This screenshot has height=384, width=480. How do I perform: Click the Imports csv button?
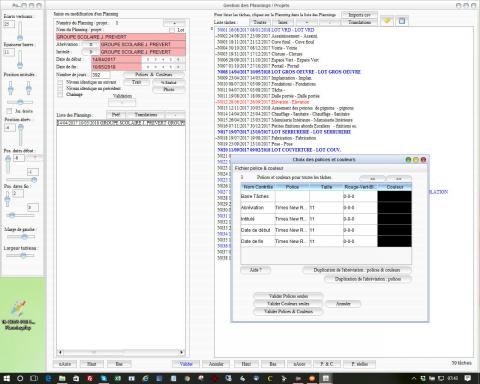pyautogui.click(x=359, y=15)
